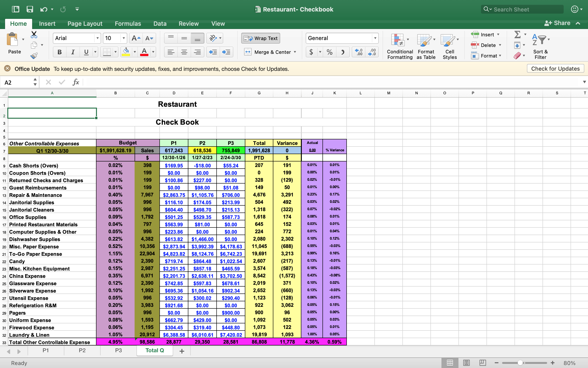Click the zoom slider handle
This screenshot has height=368, width=588.
pyautogui.click(x=520, y=363)
